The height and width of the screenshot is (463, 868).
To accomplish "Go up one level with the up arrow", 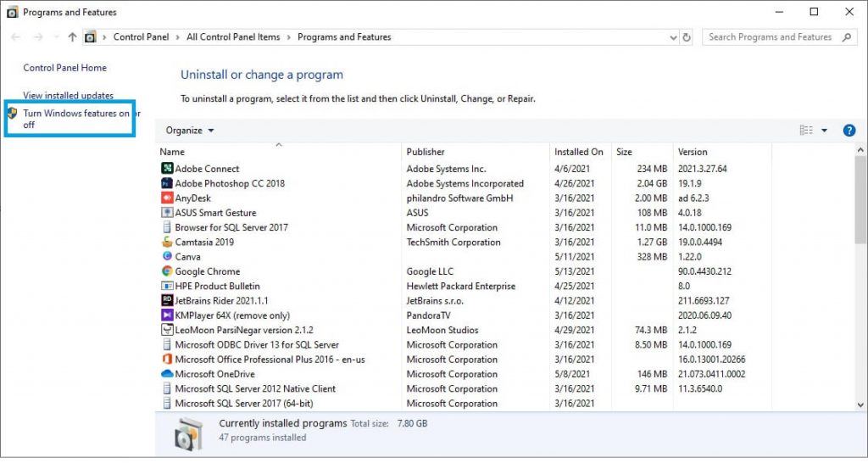I will coord(72,37).
